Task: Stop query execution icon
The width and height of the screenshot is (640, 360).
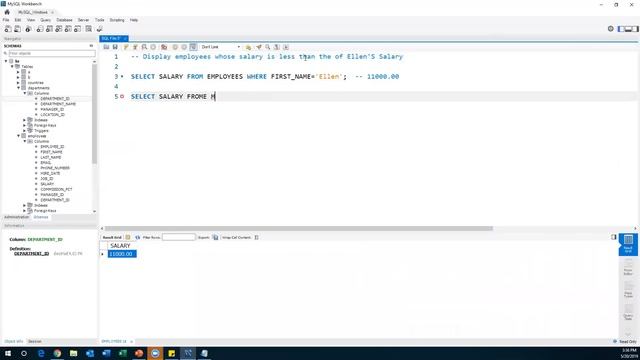Action: pos(153,47)
